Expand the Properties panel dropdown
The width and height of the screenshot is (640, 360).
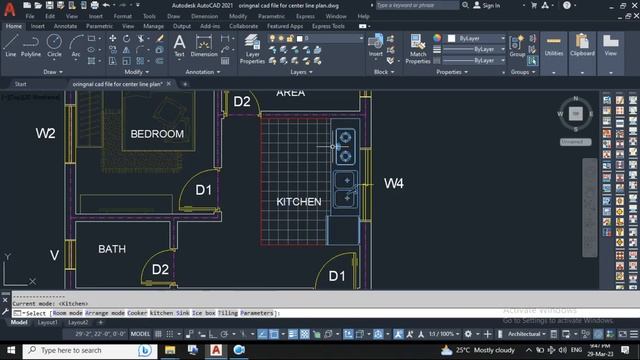(452, 72)
